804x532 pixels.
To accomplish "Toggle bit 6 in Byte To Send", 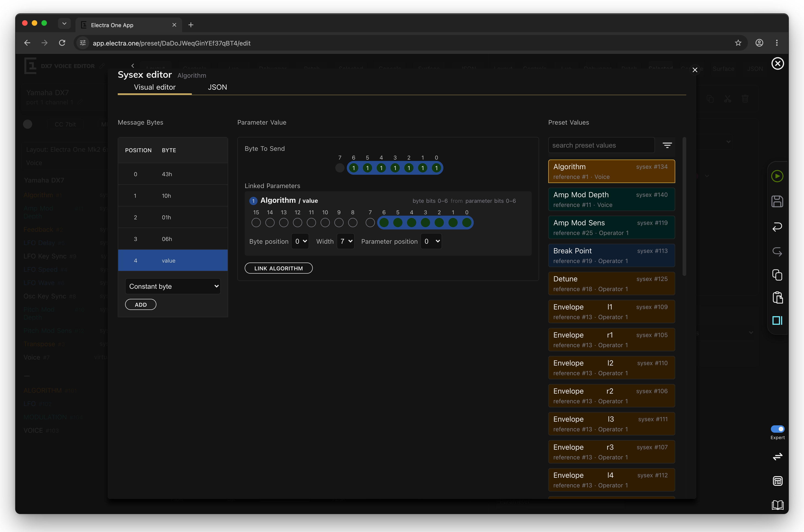I will click(354, 168).
